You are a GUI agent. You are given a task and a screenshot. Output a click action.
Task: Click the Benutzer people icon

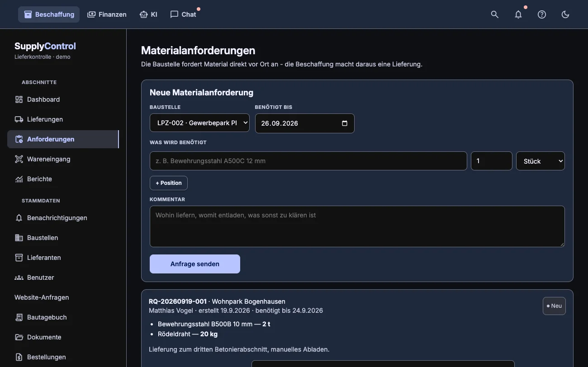click(19, 278)
